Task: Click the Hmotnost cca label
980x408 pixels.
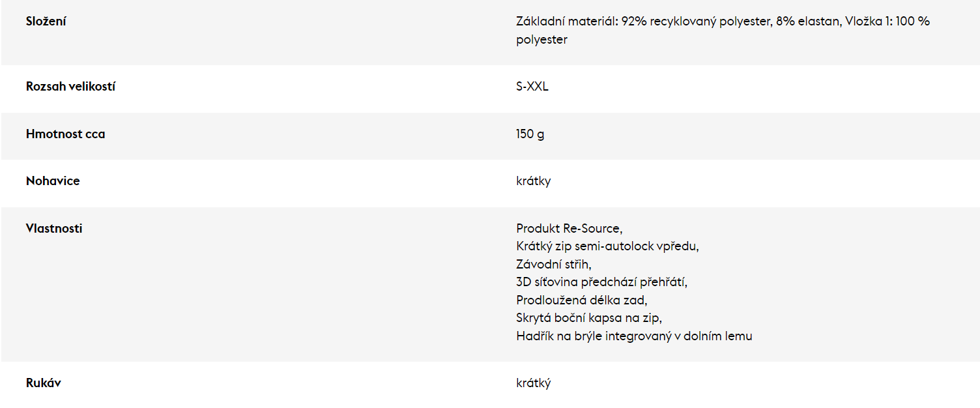Action: coord(65,134)
